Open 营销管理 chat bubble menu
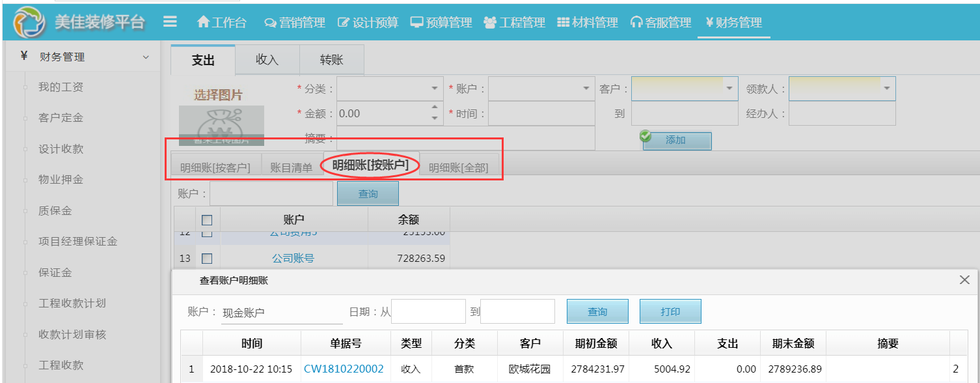This screenshot has width=980, height=383. [270, 23]
